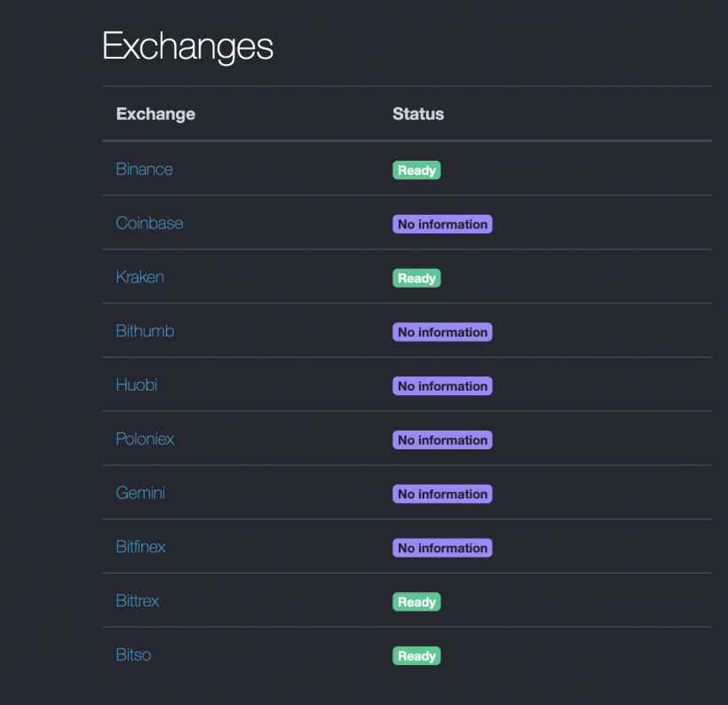Click Huobi's No information badge
This screenshot has height=705, width=728.
pyautogui.click(x=442, y=385)
